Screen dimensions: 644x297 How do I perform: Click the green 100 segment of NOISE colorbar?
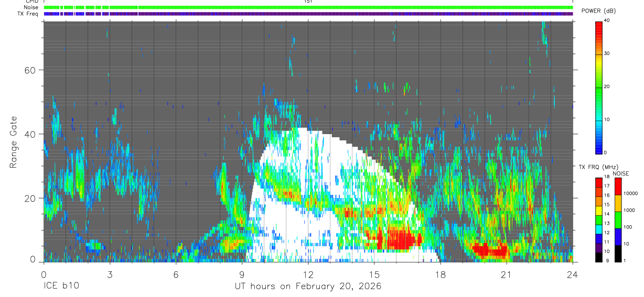click(x=618, y=220)
